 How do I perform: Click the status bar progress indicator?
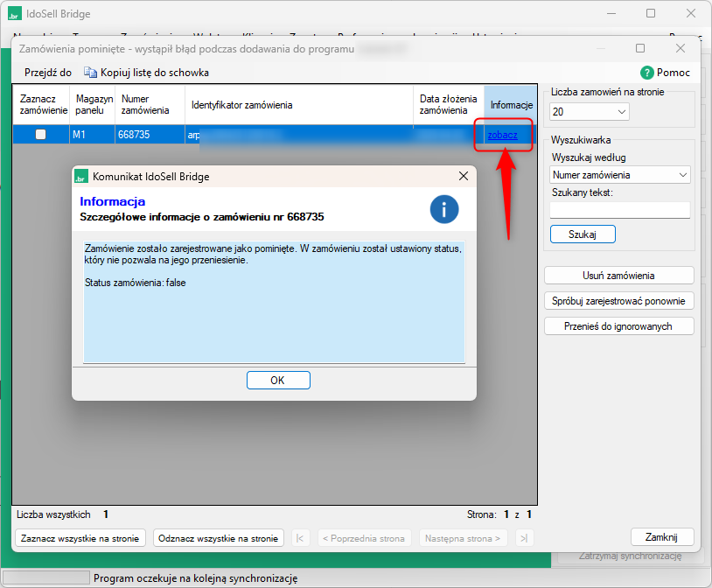45,578
